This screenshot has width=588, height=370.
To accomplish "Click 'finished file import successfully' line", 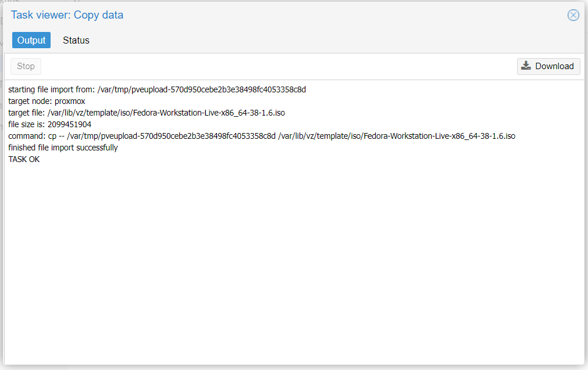I will click(63, 148).
